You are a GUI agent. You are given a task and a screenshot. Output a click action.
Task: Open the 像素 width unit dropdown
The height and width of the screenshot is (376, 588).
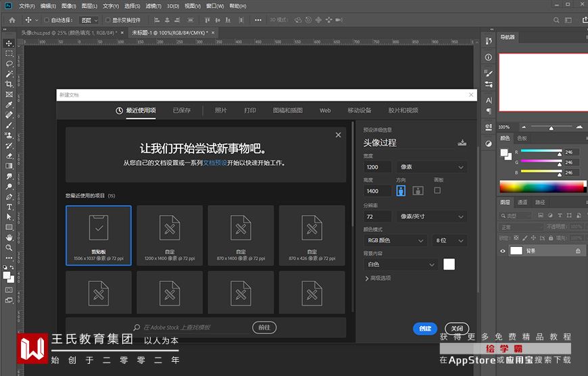coord(432,167)
